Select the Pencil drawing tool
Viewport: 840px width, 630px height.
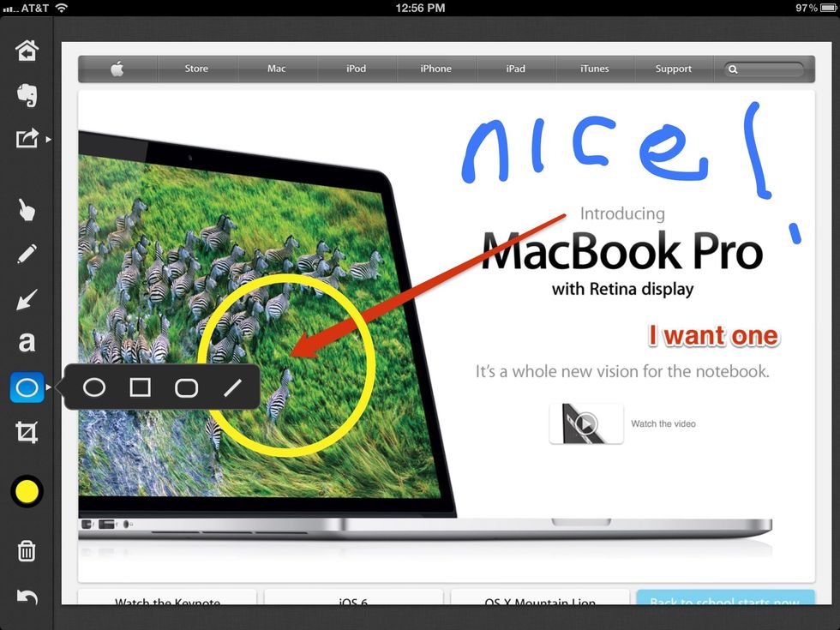[27, 255]
